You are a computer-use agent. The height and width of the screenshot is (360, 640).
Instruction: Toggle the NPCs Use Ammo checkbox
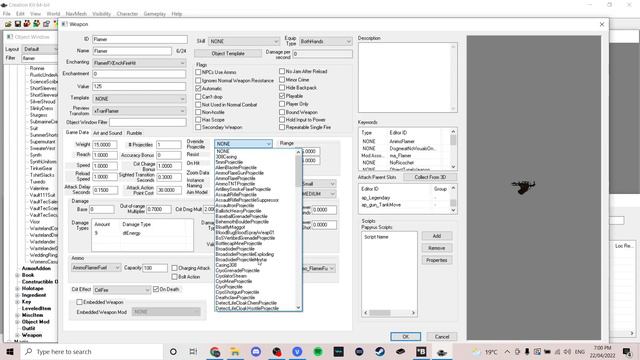coord(198,72)
